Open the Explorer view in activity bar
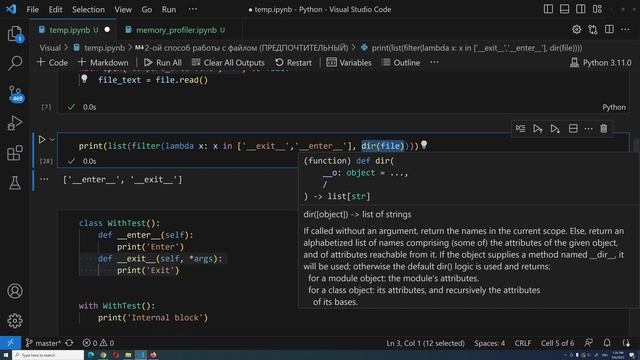The width and height of the screenshot is (640, 360). 15,33
